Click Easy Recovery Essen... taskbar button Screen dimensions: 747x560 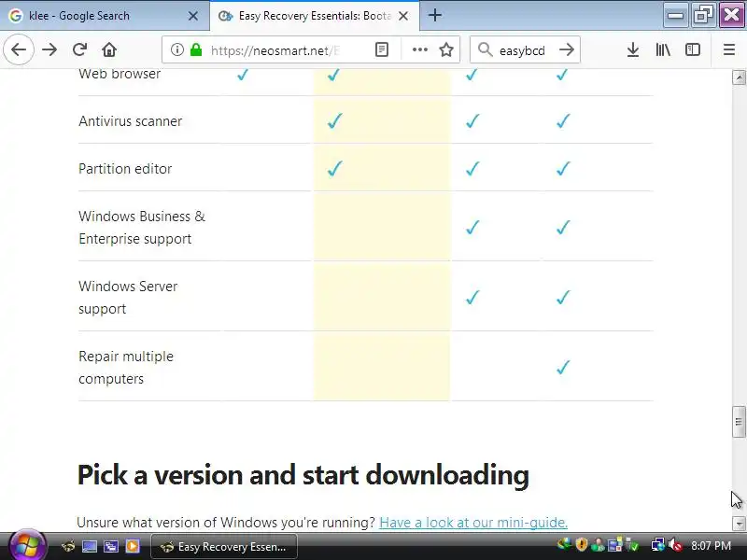click(x=223, y=547)
